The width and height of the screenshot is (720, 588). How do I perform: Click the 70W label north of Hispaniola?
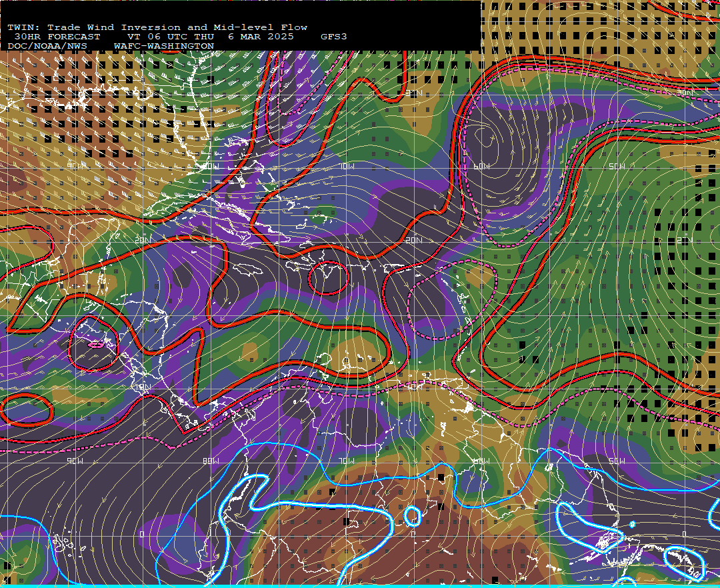pos(347,167)
